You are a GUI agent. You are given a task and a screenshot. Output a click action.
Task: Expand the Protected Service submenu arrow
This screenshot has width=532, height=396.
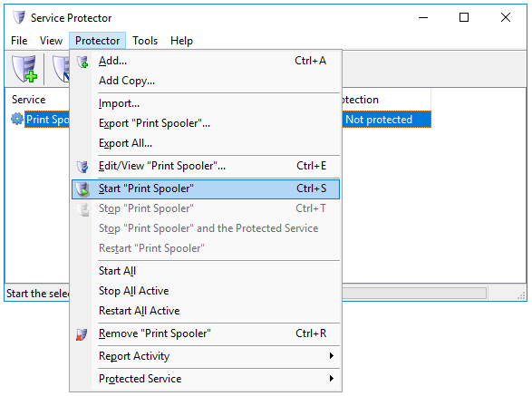[x=332, y=379]
